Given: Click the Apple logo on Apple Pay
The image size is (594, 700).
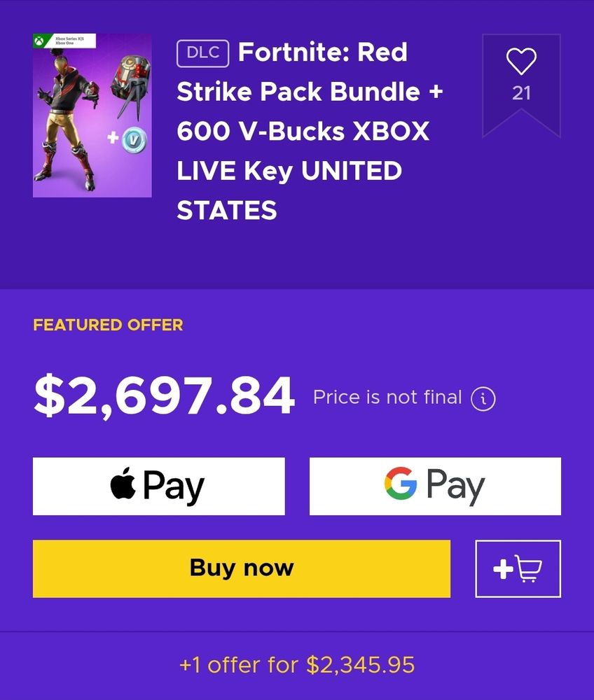Looking at the screenshot, I should coord(123,484).
